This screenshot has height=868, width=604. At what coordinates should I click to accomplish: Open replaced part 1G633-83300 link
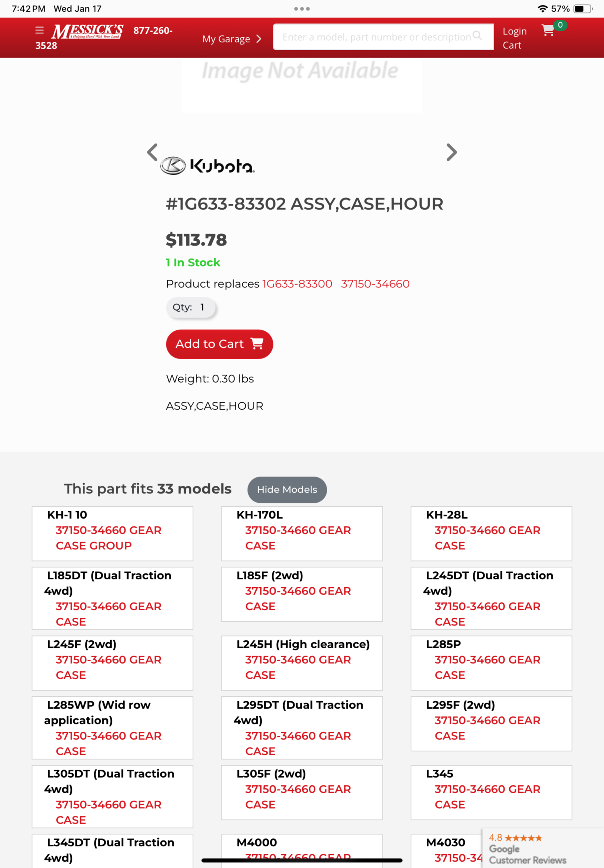(297, 284)
